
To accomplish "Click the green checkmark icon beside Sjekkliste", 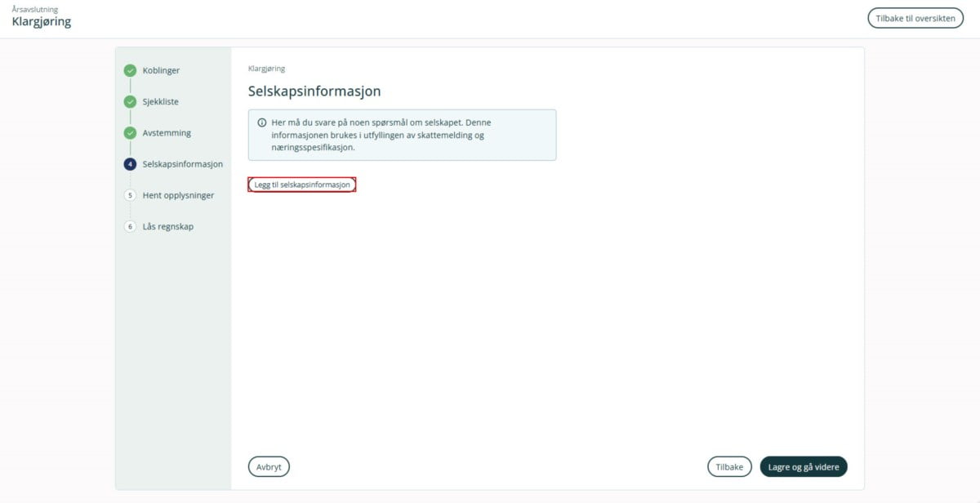I will pos(130,102).
